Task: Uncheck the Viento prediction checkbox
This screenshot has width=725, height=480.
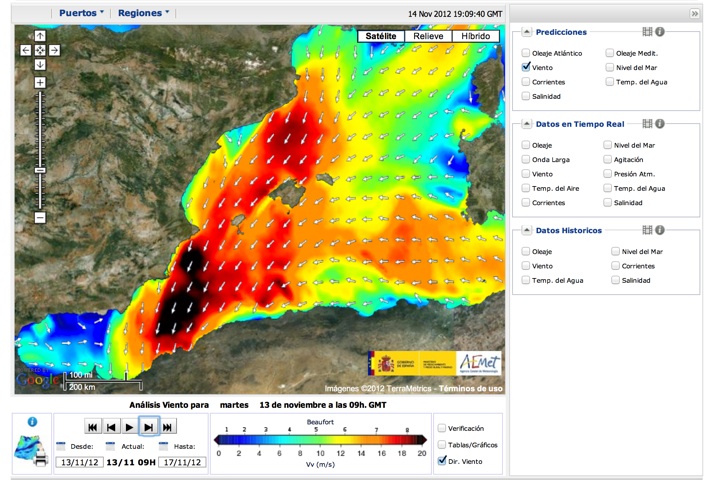Action: pos(526,67)
